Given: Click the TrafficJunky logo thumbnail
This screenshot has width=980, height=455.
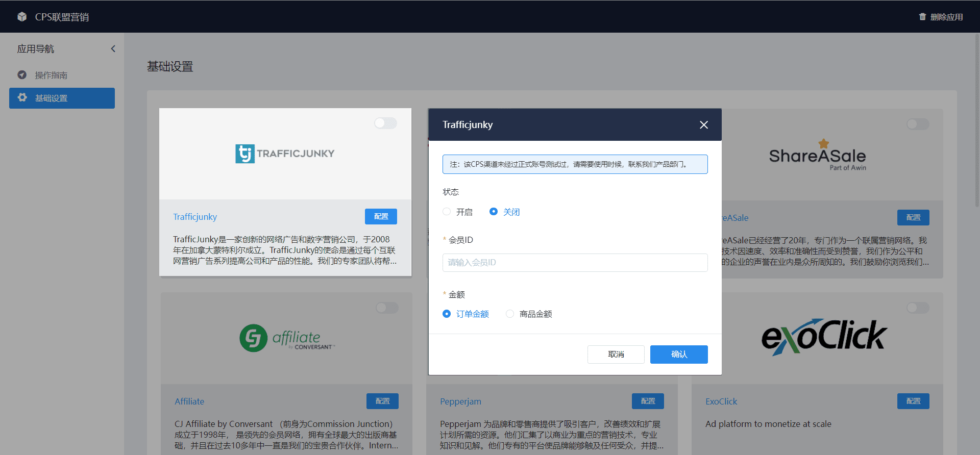Looking at the screenshot, I should click(285, 154).
